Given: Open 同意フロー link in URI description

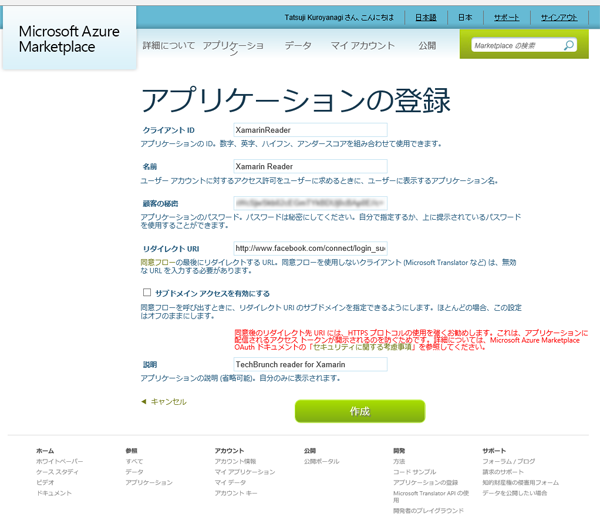Looking at the screenshot, I should 158,262.
